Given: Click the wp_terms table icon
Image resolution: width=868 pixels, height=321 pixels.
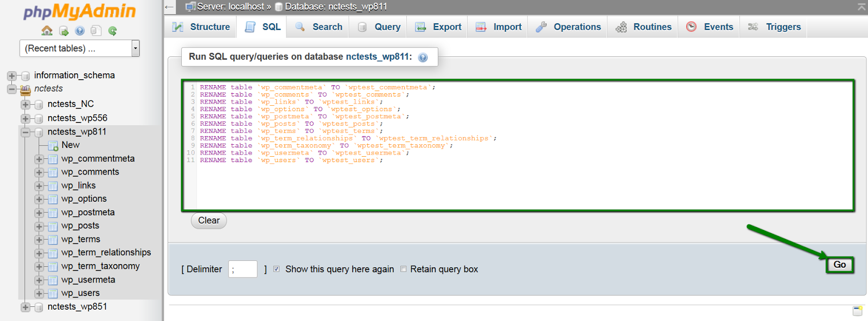Looking at the screenshot, I should tap(53, 240).
